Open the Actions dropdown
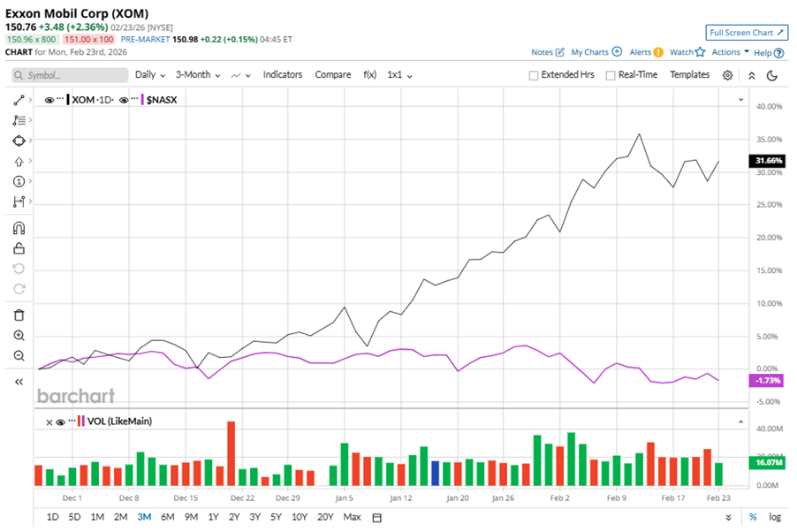Image resolution: width=797 pixels, height=532 pixels. [x=730, y=52]
